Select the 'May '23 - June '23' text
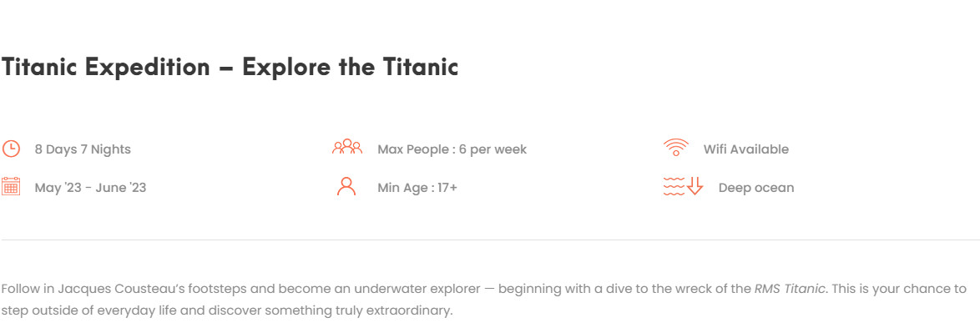The image size is (980, 333). point(90,188)
